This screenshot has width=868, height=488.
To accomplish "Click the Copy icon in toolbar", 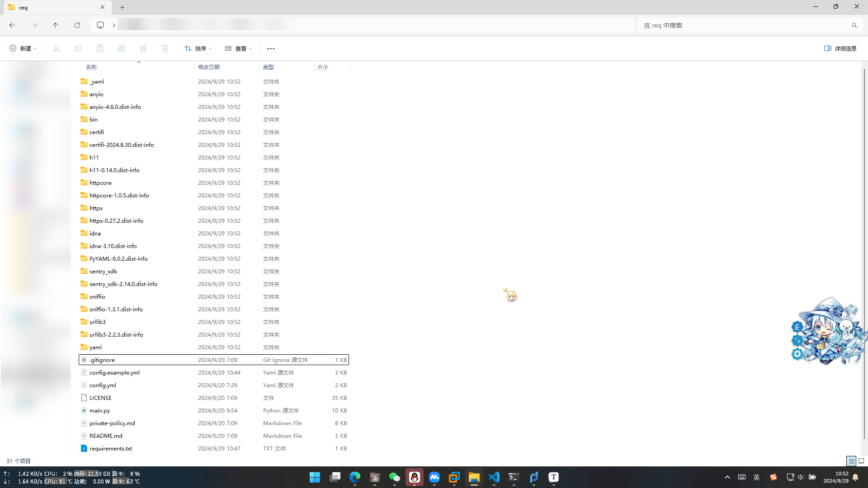I will [78, 48].
